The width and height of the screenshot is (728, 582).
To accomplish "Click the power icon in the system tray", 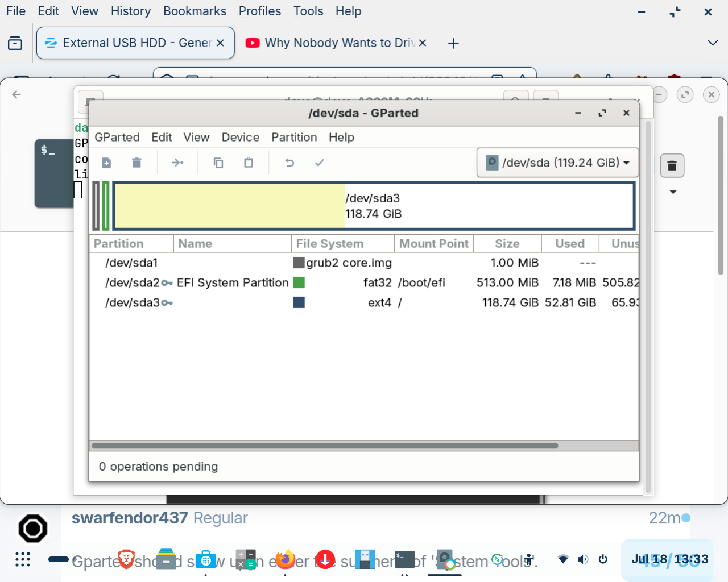I will 603,559.
